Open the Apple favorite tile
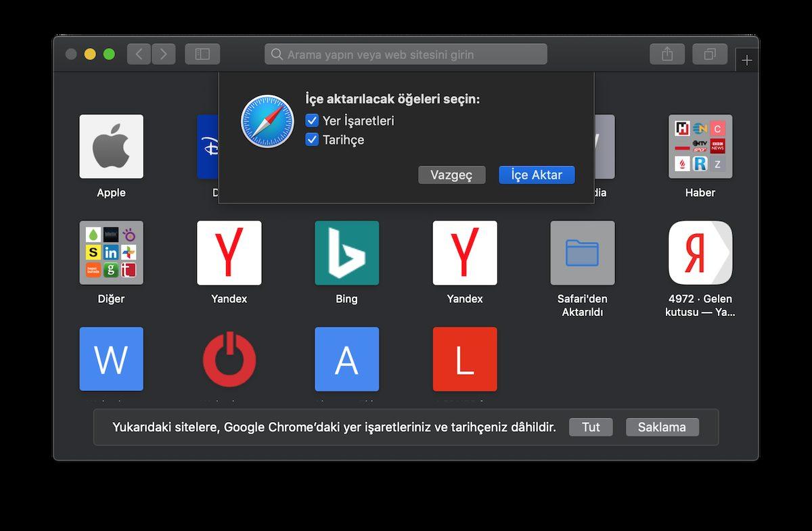 111,146
